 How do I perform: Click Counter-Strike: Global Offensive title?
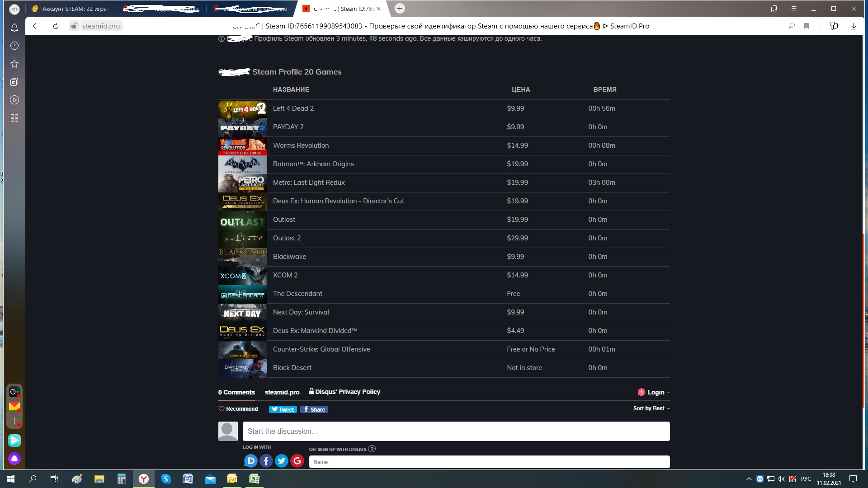point(321,349)
